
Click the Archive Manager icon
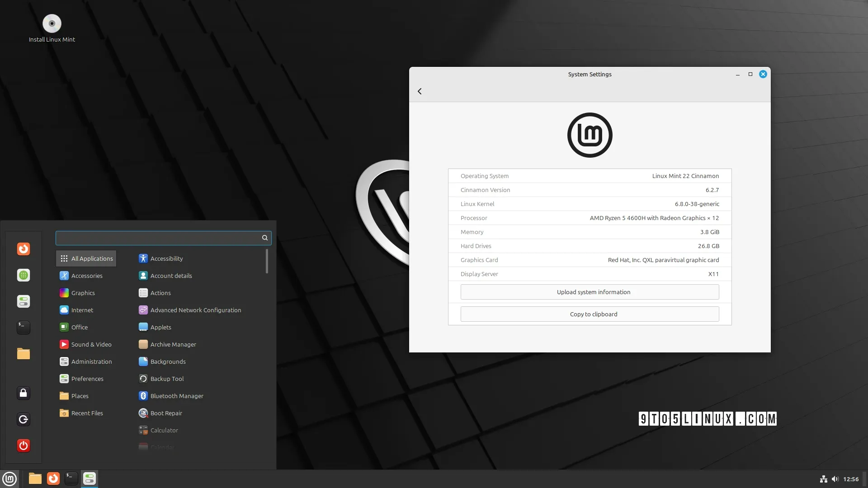click(x=142, y=344)
